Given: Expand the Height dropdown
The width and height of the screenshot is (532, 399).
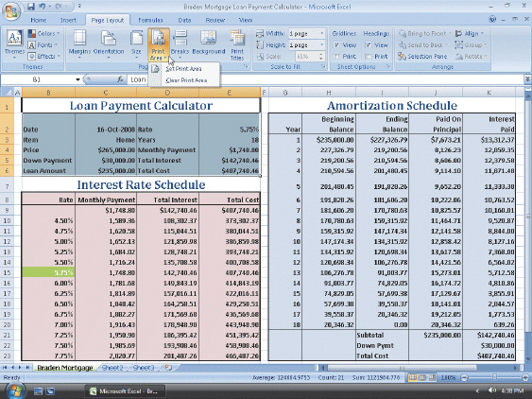Looking at the screenshot, I should 321,44.
